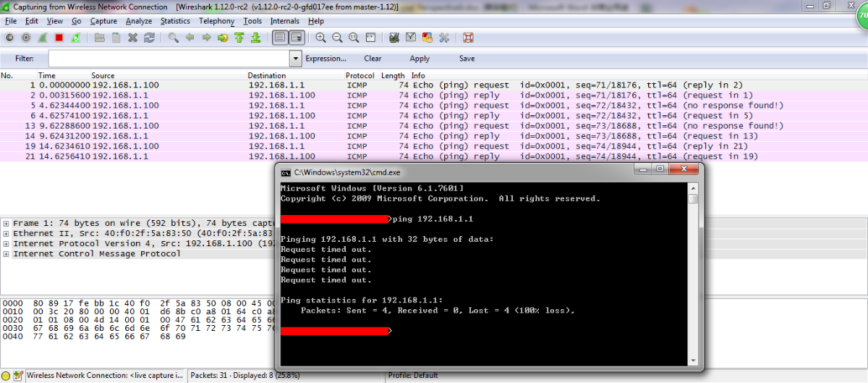
Task: Sort packets by the Destination column header
Action: point(267,75)
